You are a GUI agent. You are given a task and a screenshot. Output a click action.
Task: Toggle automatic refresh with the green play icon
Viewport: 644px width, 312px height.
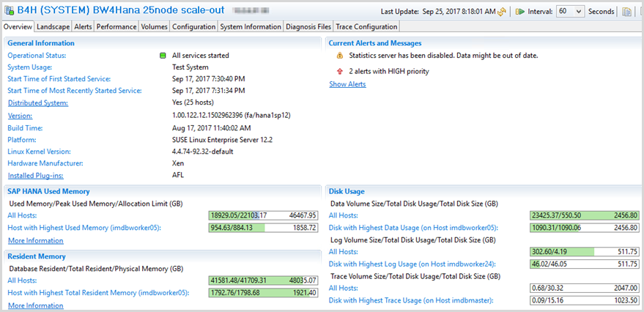(519, 12)
